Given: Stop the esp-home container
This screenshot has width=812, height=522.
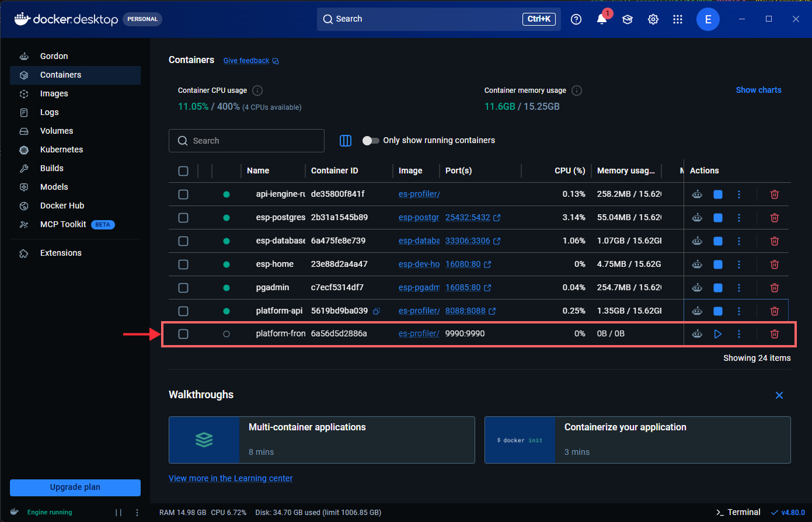Looking at the screenshot, I should click(x=718, y=265).
